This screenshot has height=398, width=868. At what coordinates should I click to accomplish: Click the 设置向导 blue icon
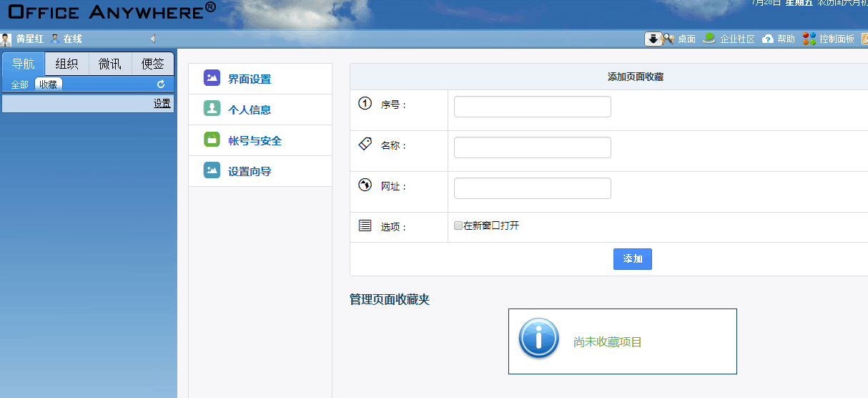(x=212, y=170)
